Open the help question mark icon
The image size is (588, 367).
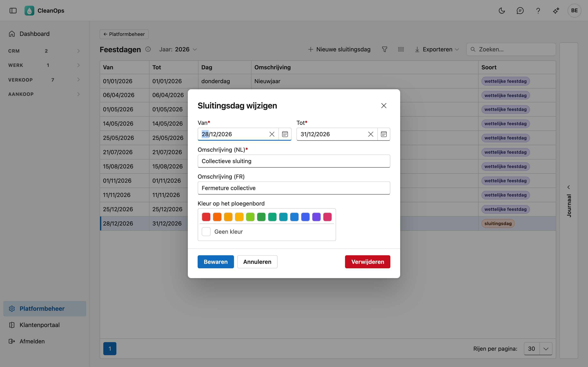538,11
